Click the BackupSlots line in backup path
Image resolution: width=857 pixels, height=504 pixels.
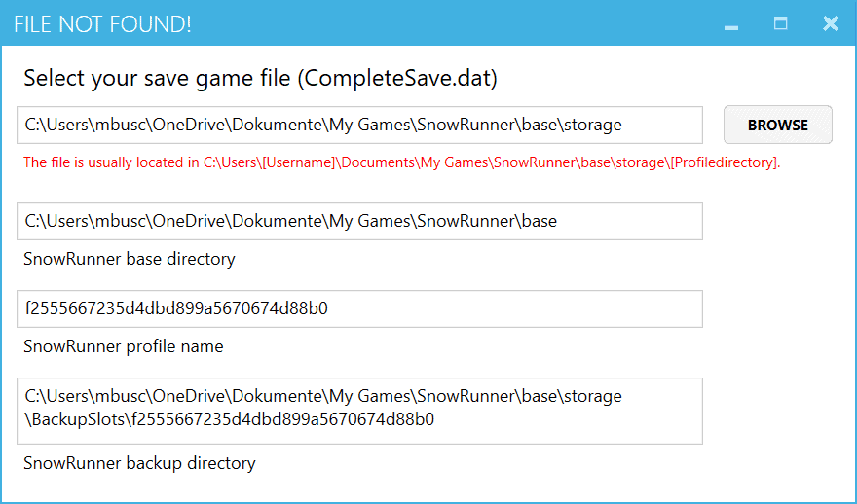pos(230,420)
